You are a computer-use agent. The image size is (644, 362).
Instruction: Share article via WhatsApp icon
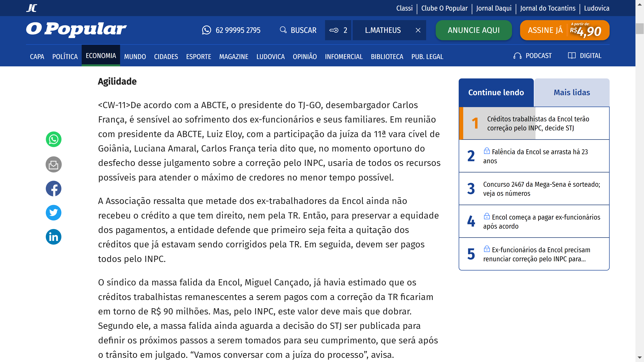coord(53,139)
